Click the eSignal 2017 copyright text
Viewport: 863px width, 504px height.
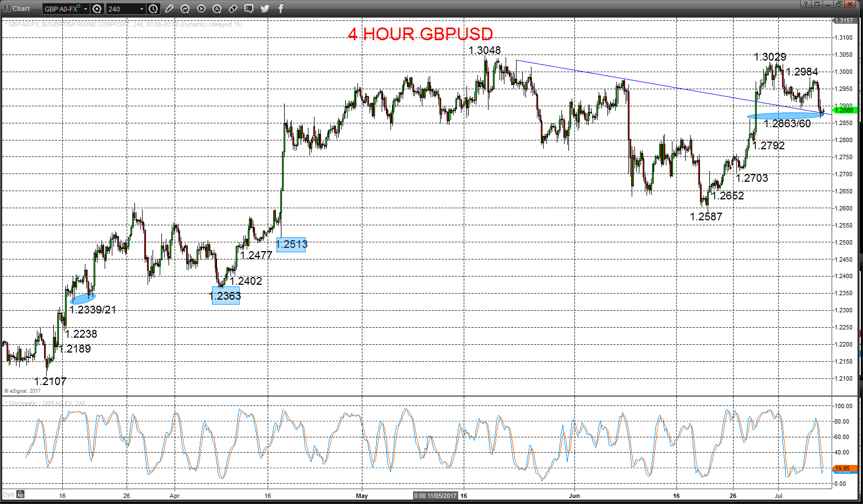[x=23, y=391]
